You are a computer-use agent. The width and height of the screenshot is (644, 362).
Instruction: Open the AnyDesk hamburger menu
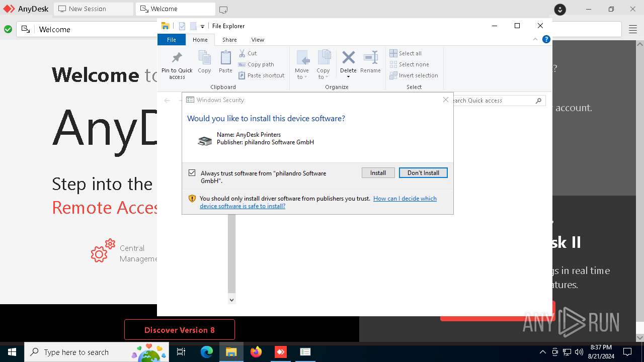tap(632, 30)
